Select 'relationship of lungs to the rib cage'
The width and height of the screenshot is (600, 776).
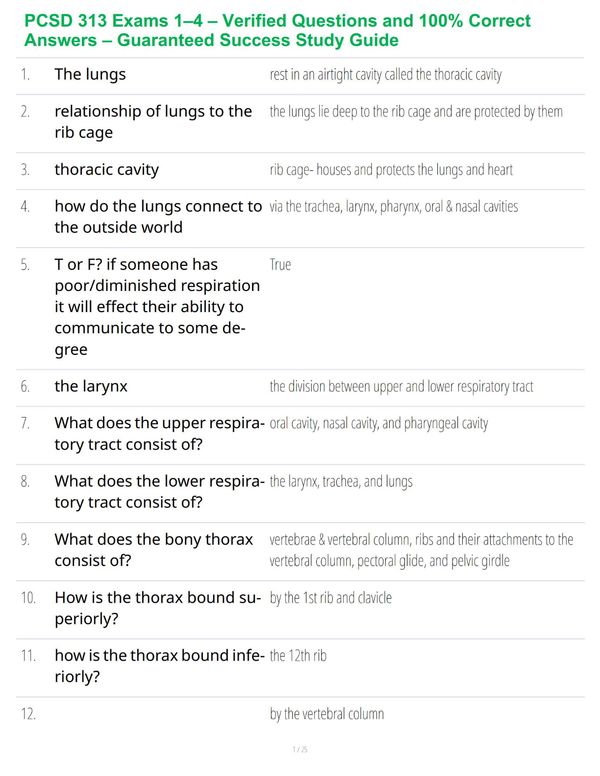(153, 122)
